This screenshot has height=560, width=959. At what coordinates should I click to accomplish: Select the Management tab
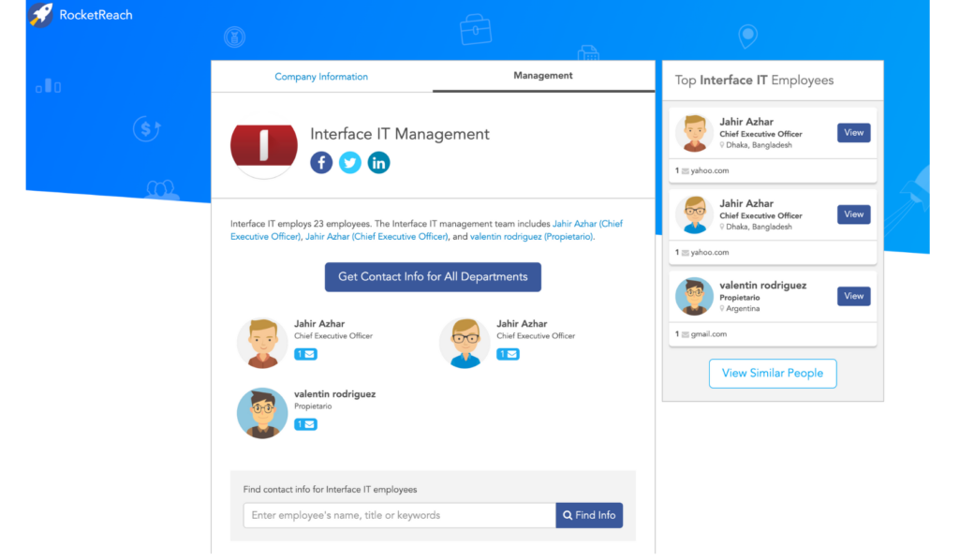[x=543, y=76]
